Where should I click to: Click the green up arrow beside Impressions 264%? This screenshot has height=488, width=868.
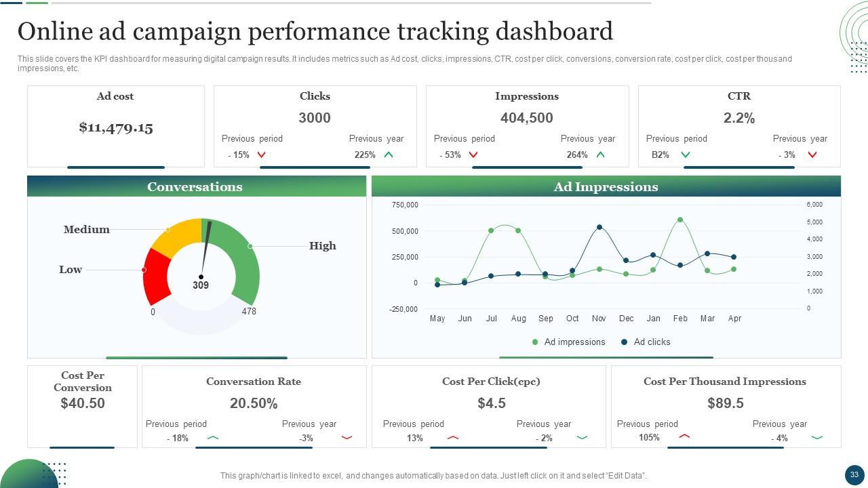(600, 155)
